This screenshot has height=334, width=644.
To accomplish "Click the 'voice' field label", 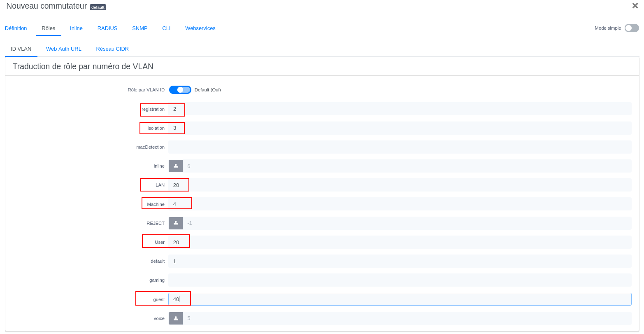I will [x=159, y=318].
